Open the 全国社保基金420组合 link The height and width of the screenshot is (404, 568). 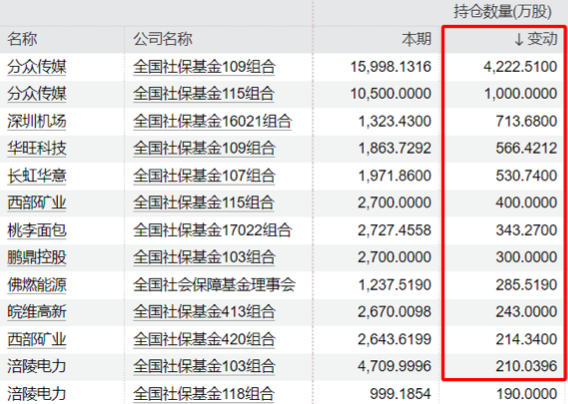click(x=204, y=339)
